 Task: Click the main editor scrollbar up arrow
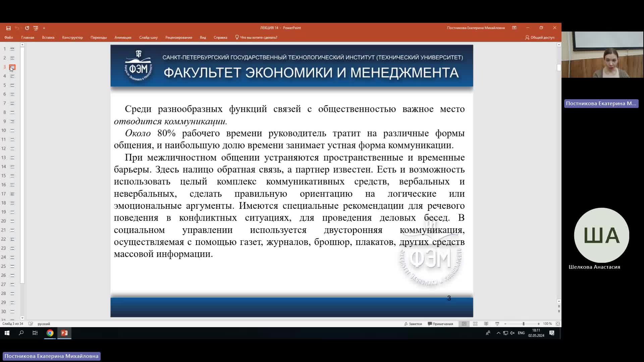tap(559, 45)
